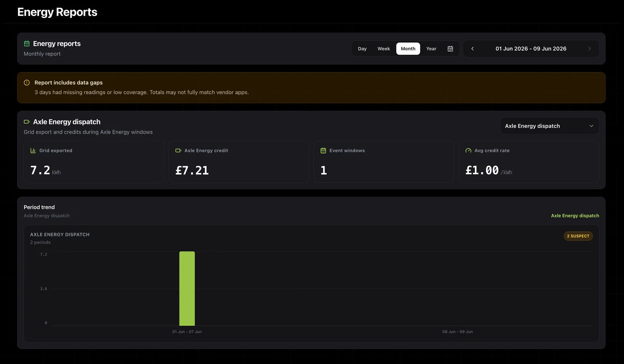Click the gauge icon on Avg credit rate card
The height and width of the screenshot is (364, 624).
[x=468, y=150]
